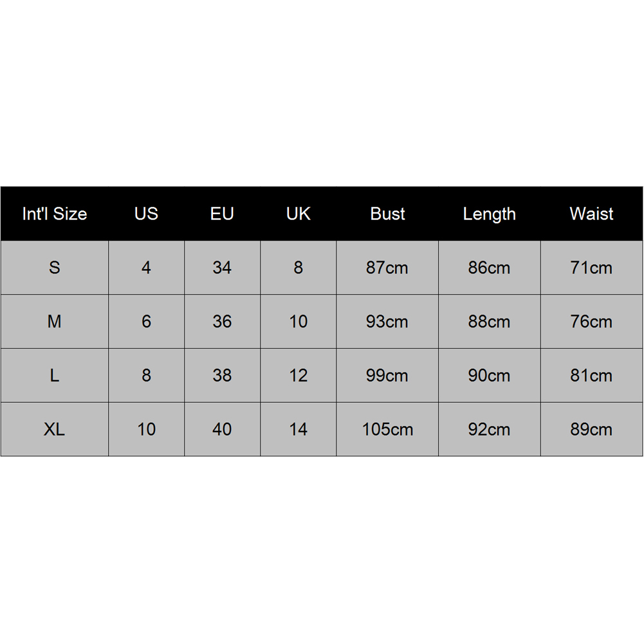The height and width of the screenshot is (644, 644).
Task: Select the 105cm bust cell
Action: coord(387,429)
